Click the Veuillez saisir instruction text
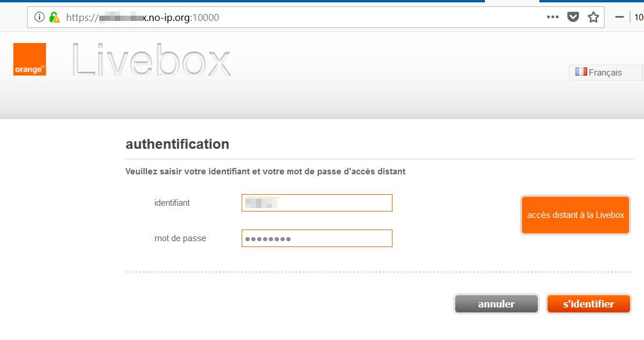The width and height of the screenshot is (644, 340). pos(265,171)
